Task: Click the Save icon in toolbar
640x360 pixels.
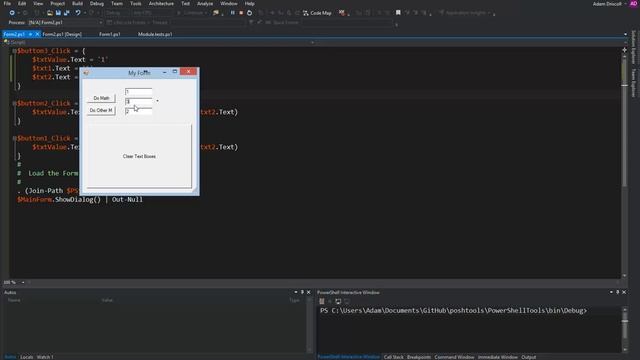Action: click(58, 13)
